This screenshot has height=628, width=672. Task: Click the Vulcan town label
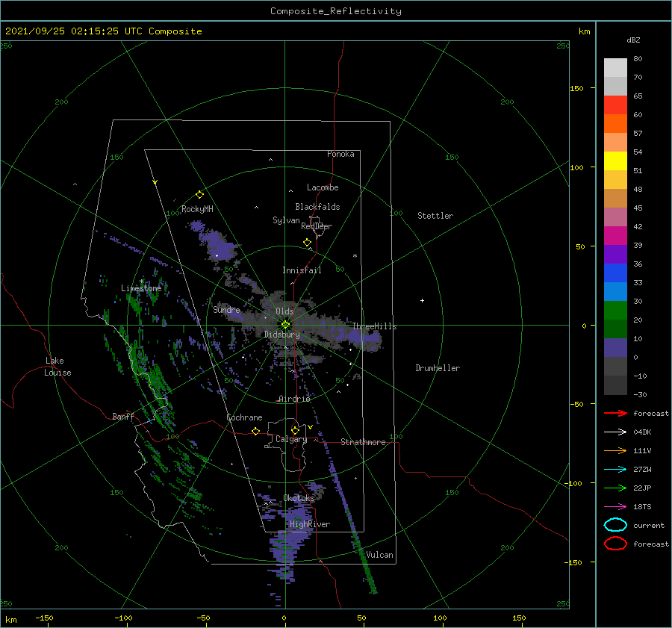379,555
